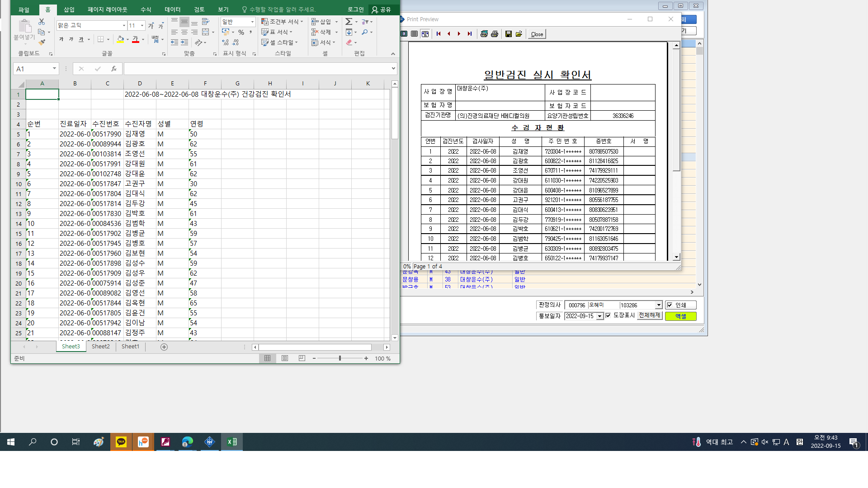Toggle the 도장표시 checkbox
Screen dimensions: 868x488
(x=608, y=315)
